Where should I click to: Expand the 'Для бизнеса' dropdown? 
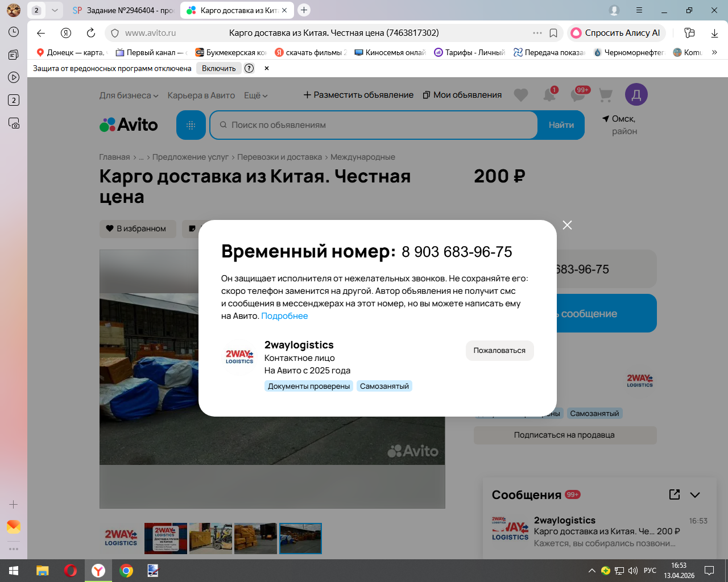coord(129,95)
